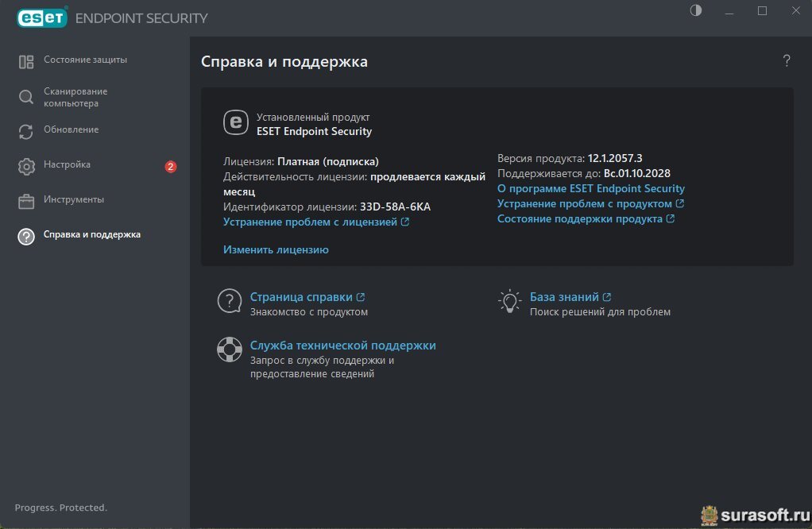Click the red notification badge on Настройка
812x529 pixels.
[x=170, y=167]
